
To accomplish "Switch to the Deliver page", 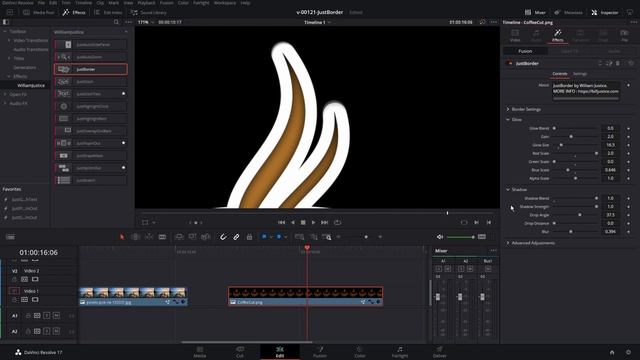I will 440,352.
